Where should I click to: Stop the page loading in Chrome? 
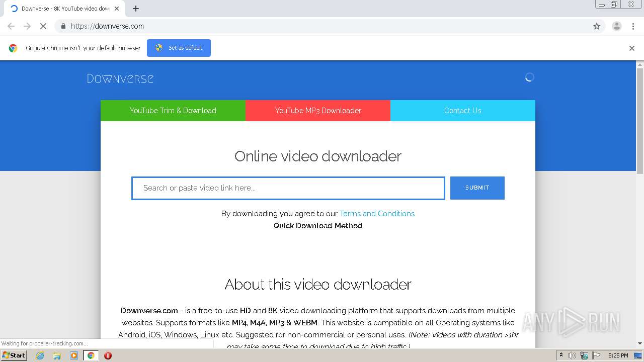pyautogui.click(x=43, y=26)
